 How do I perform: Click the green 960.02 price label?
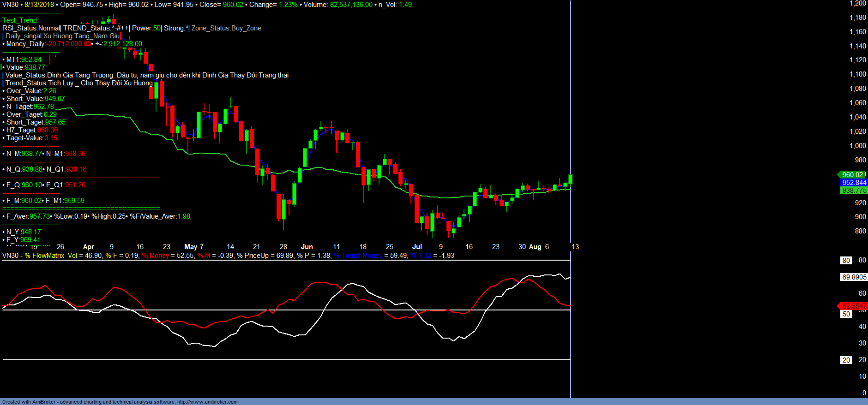tap(852, 175)
